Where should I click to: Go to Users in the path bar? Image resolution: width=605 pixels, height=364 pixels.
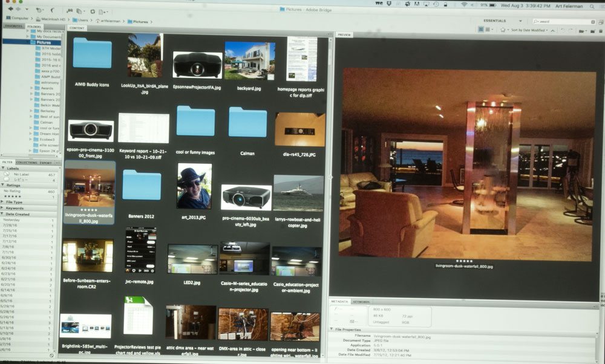pos(80,20)
